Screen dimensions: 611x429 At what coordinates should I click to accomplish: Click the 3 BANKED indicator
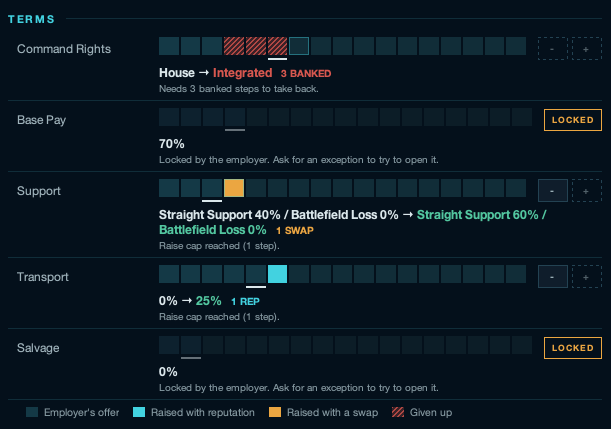click(x=306, y=74)
